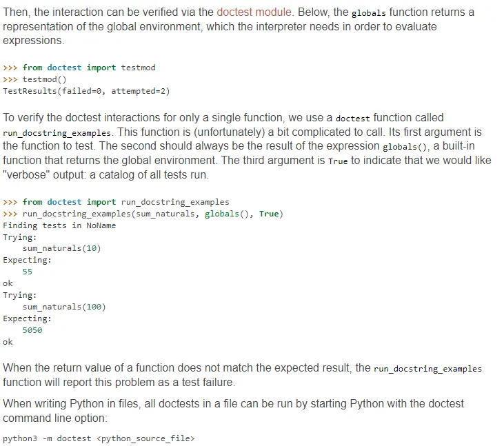Click the inline 'run_docstring_examples' near test failure sentence
This screenshot has width=504, height=446.
pyautogui.click(x=427, y=369)
